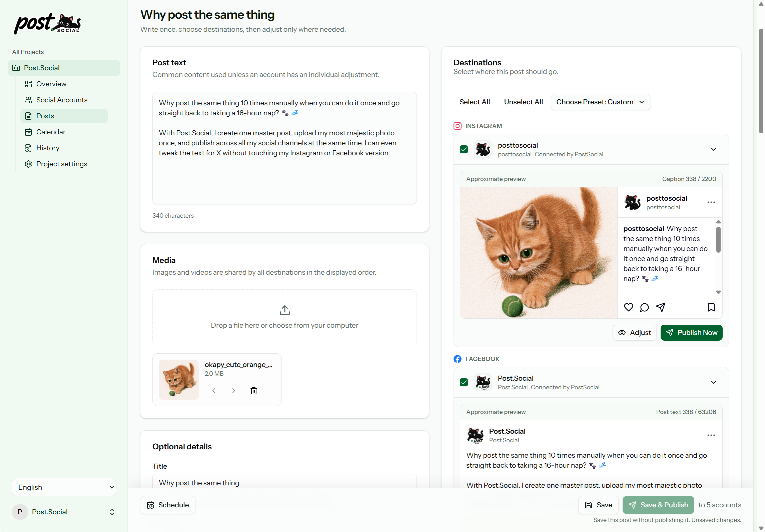Click the Post.Social Facebook account avatar

point(483,382)
